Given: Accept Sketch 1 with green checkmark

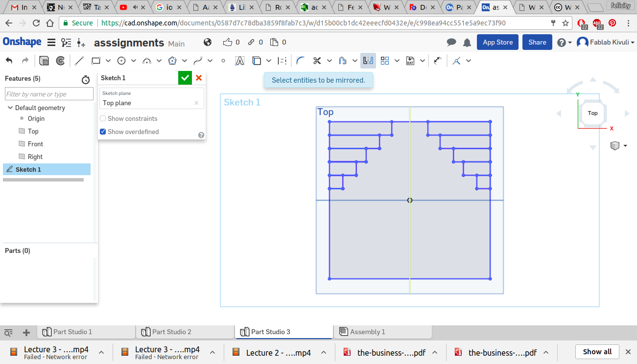Looking at the screenshot, I should pos(185,78).
